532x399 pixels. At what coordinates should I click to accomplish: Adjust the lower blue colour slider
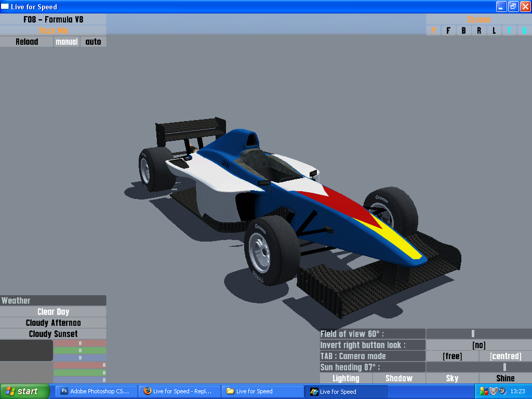coord(80,380)
